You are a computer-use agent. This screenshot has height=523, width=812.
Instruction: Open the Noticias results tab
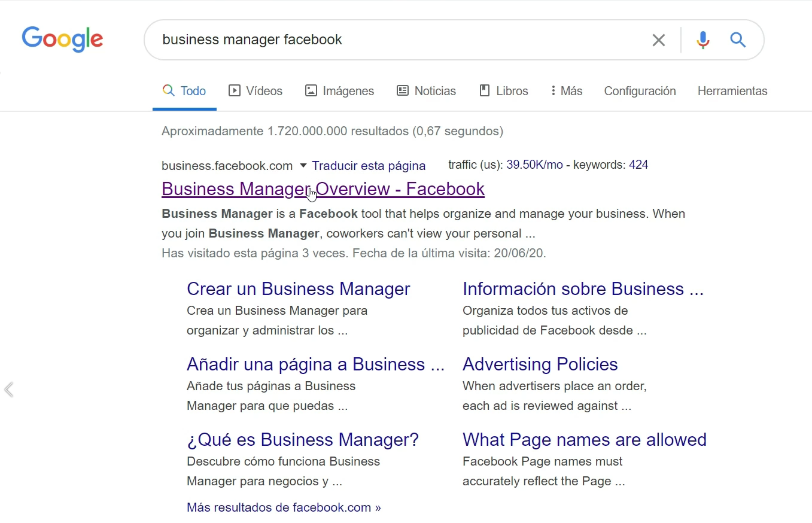point(426,91)
